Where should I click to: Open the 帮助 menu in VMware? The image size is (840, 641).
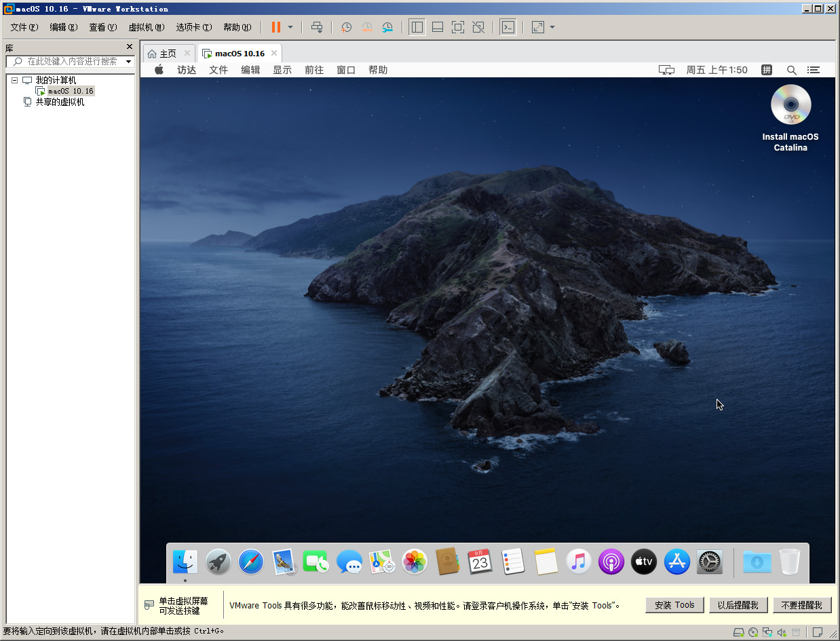(237, 27)
